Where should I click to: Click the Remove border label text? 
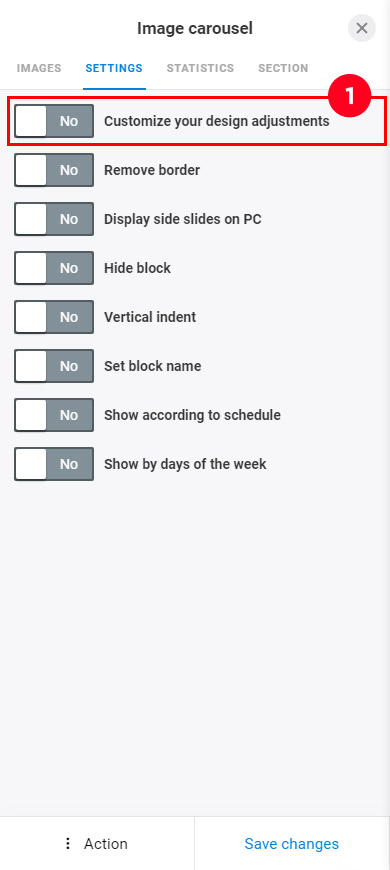152,170
